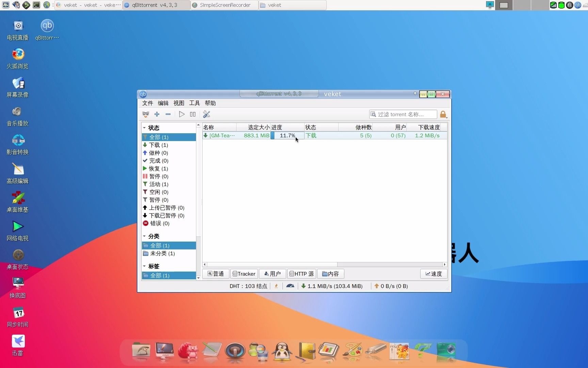Screen dimensions: 588x368
Task: Open 桌面状态 desktop icon
Action: point(18,259)
